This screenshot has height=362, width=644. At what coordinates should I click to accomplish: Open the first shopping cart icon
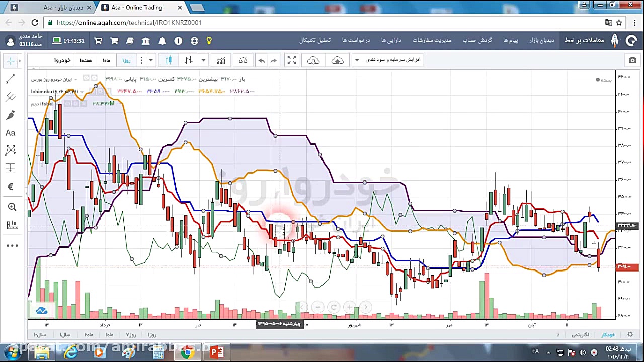[x=98, y=41]
